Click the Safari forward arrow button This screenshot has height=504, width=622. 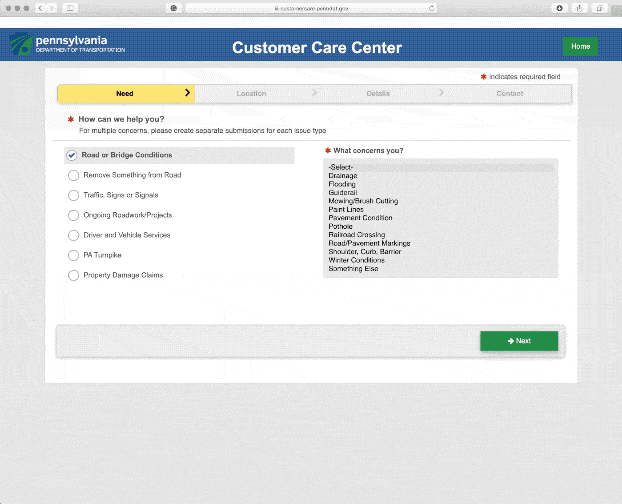[x=51, y=8]
